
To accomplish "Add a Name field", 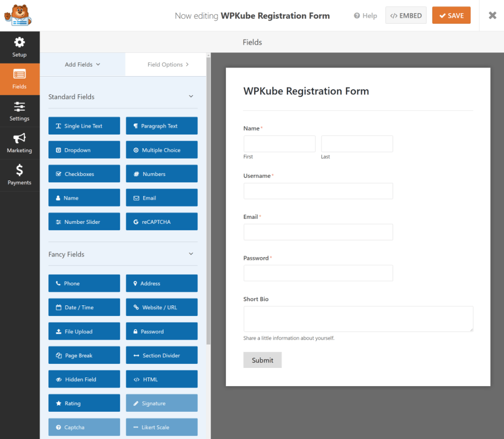I will [x=84, y=198].
